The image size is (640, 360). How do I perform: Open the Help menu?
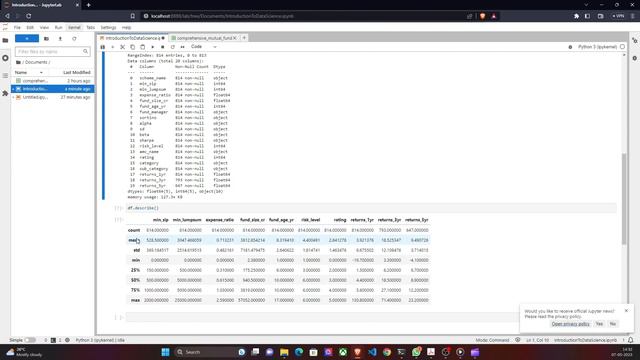(x=127, y=27)
